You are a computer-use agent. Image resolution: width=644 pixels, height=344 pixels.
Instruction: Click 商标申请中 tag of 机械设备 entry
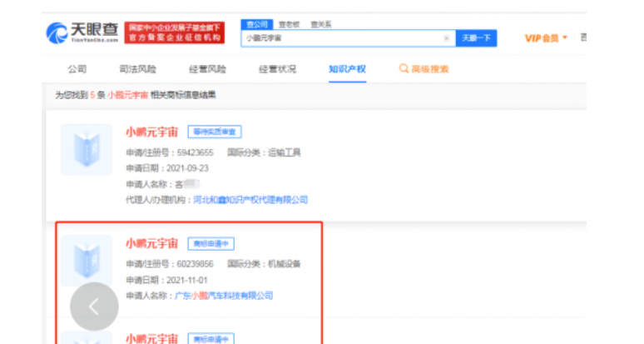point(211,244)
